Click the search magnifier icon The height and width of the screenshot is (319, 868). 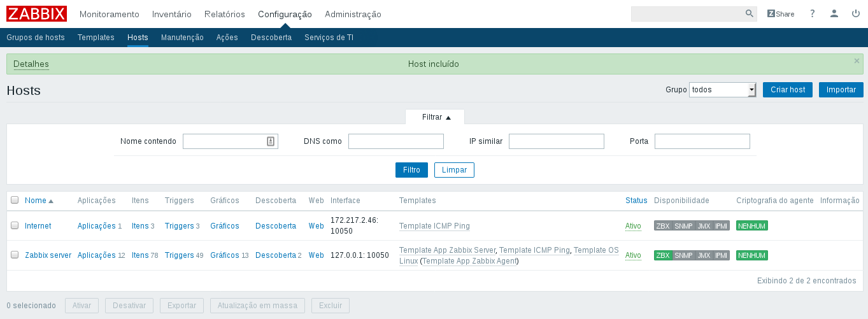click(749, 14)
